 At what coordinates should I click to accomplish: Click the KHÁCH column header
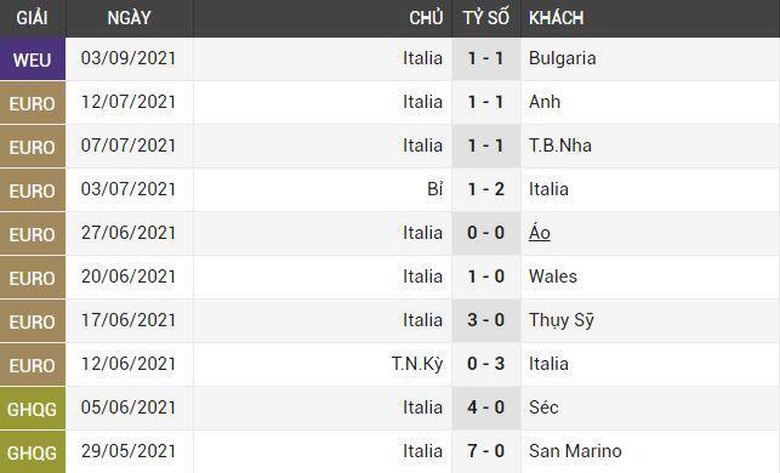point(556,18)
